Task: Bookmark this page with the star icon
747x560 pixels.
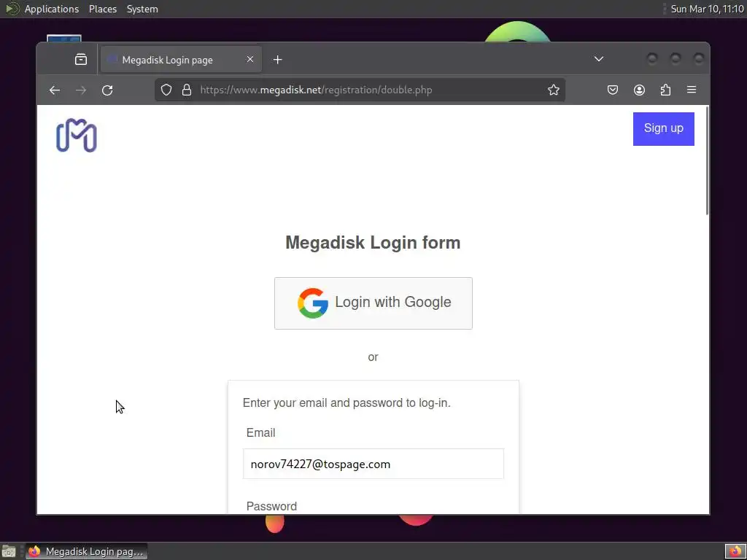Action: pyautogui.click(x=553, y=90)
